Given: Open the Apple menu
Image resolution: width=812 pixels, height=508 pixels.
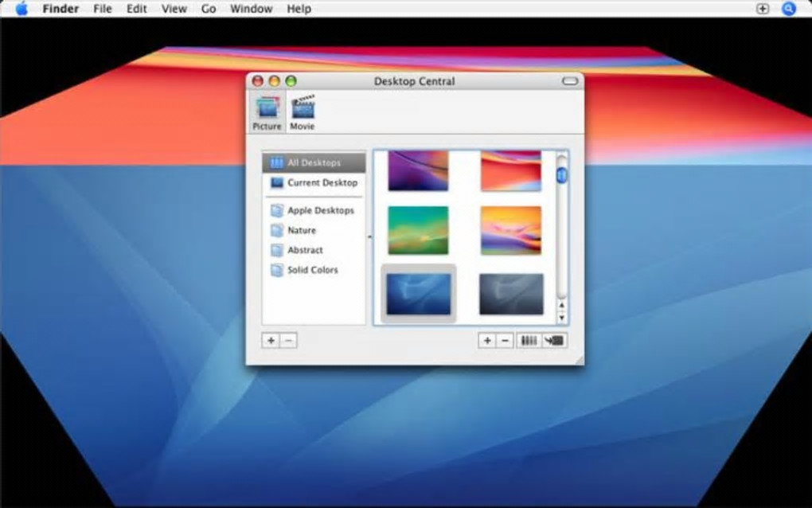Looking at the screenshot, I should click(21, 9).
